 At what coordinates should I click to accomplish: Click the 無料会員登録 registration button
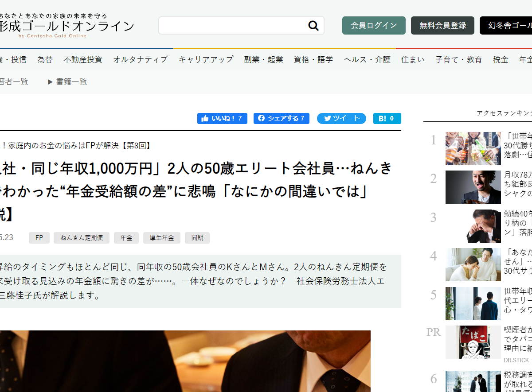pos(442,25)
